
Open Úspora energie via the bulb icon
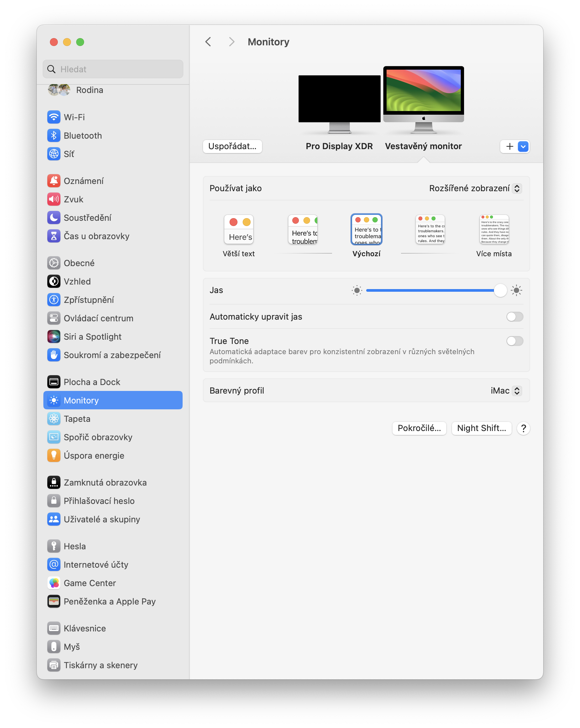click(x=54, y=455)
